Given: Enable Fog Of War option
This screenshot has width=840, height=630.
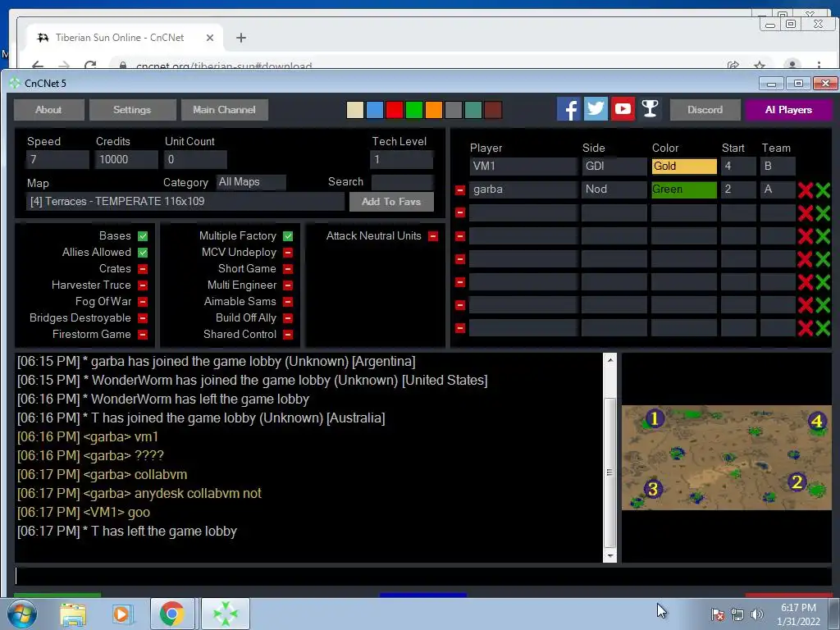Looking at the screenshot, I should click(143, 302).
